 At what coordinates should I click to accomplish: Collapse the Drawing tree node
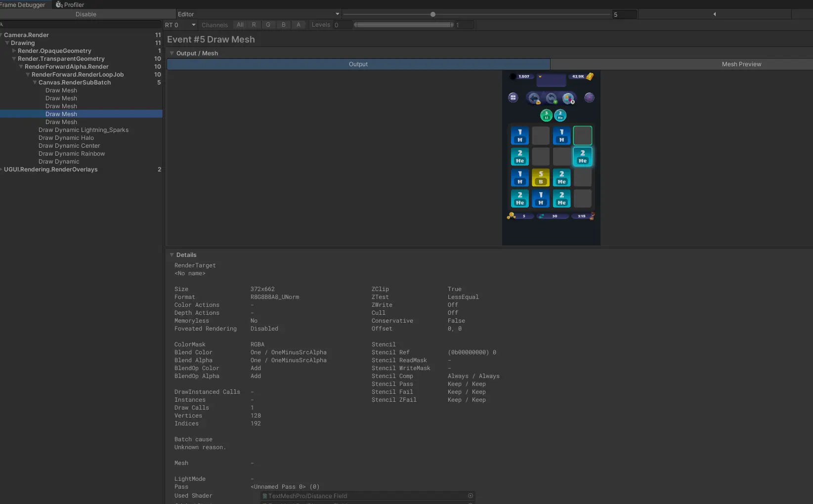(x=7, y=43)
